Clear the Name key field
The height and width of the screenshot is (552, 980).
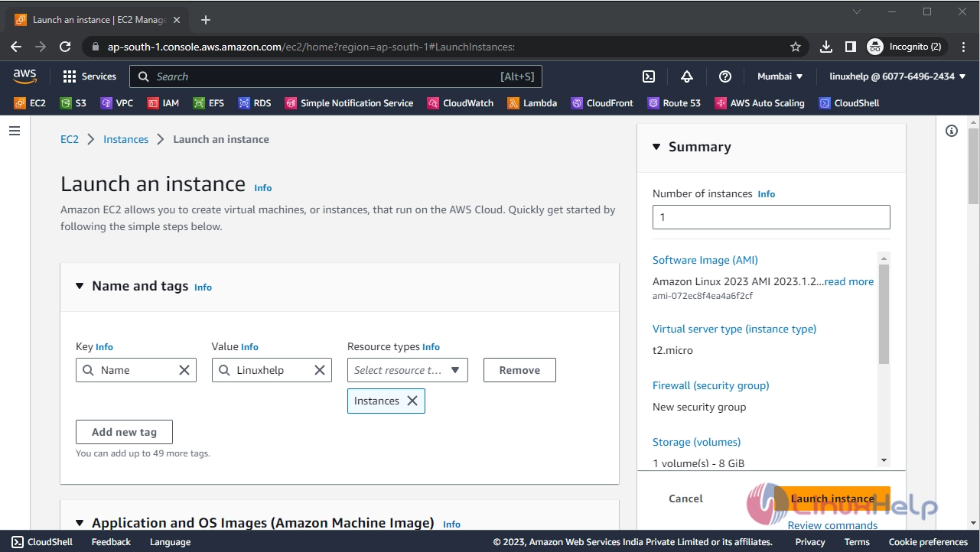coord(184,370)
